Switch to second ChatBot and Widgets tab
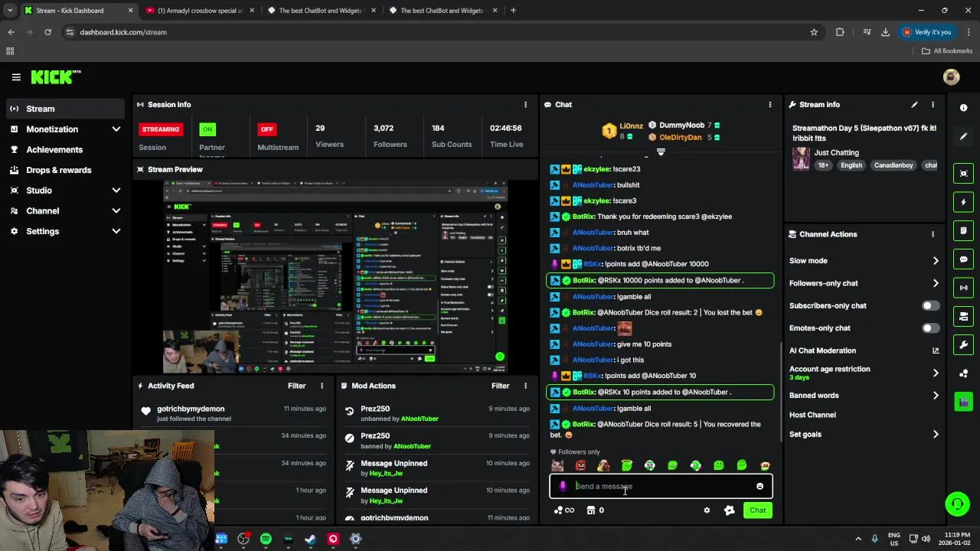The height and width of the screenshot is (551, 980). click(x=442, y=11)
